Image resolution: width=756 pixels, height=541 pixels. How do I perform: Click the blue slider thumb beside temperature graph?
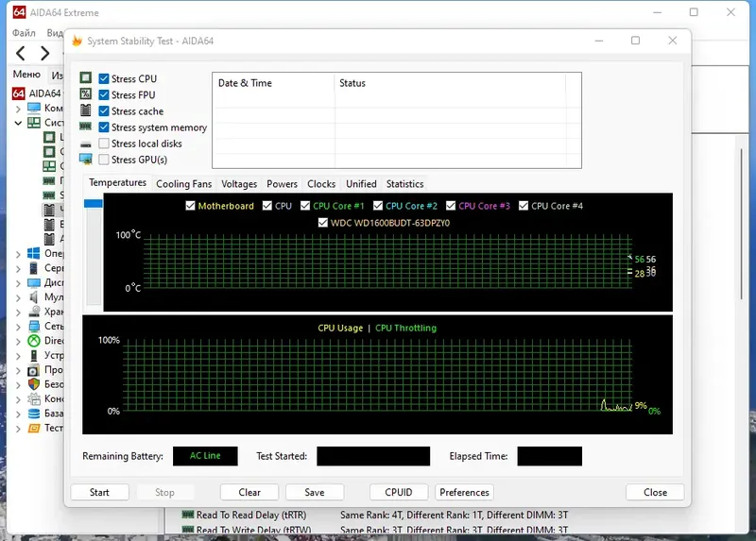tap(93, 203)
